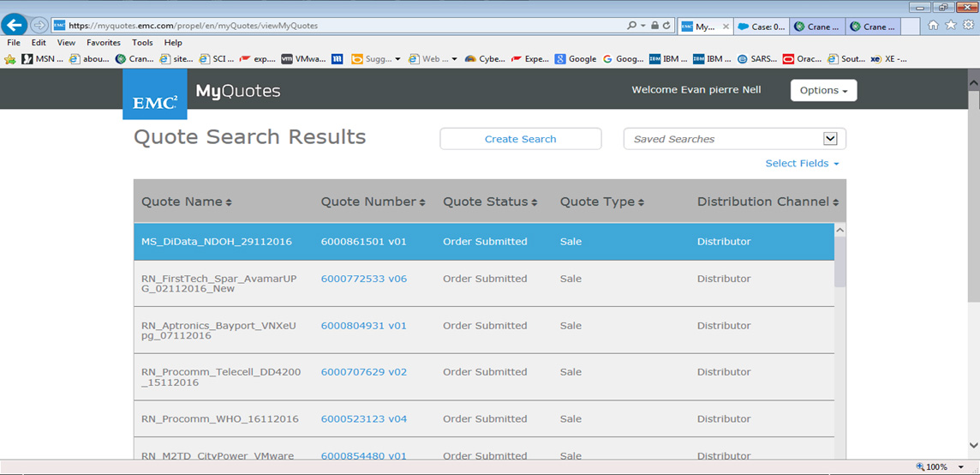
Task: Open the address bar search dropdown arrow
Action: [643, 26]
